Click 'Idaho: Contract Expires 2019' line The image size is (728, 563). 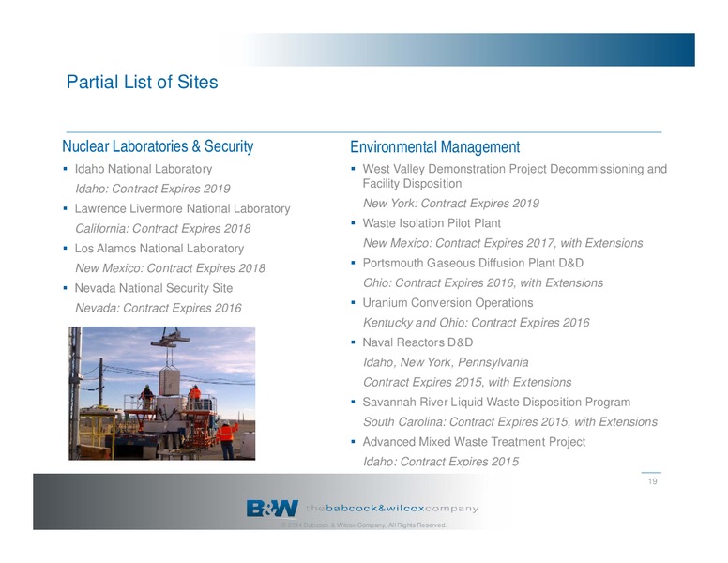click(x=153, y=189)
